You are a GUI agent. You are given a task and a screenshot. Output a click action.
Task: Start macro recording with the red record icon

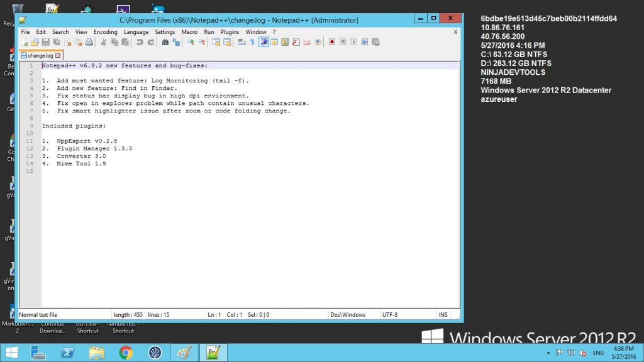[x=331, y=42]
